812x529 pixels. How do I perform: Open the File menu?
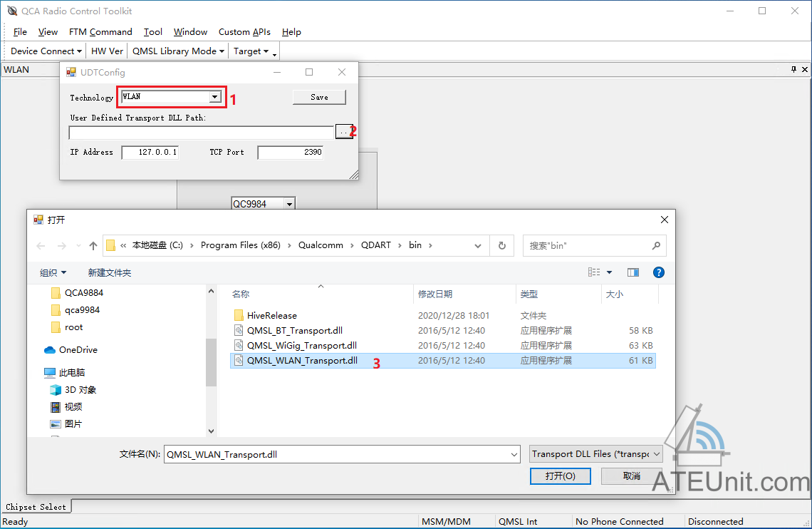(x=20, y=32)
